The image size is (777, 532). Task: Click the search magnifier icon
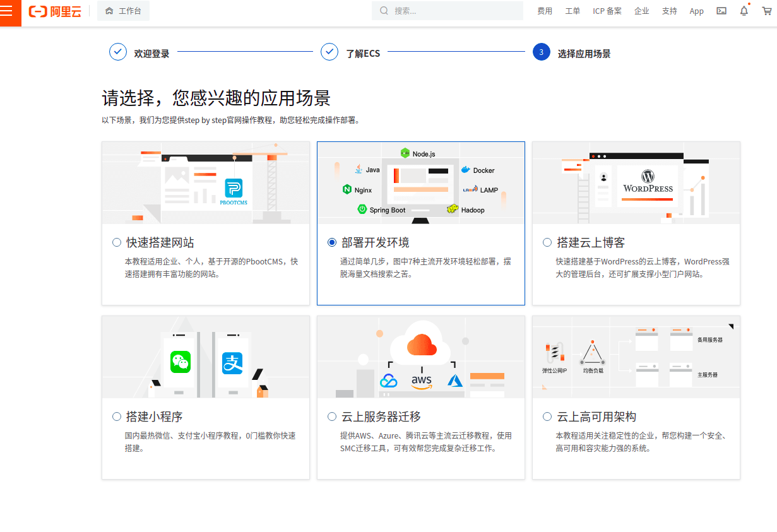coord(384,11)
